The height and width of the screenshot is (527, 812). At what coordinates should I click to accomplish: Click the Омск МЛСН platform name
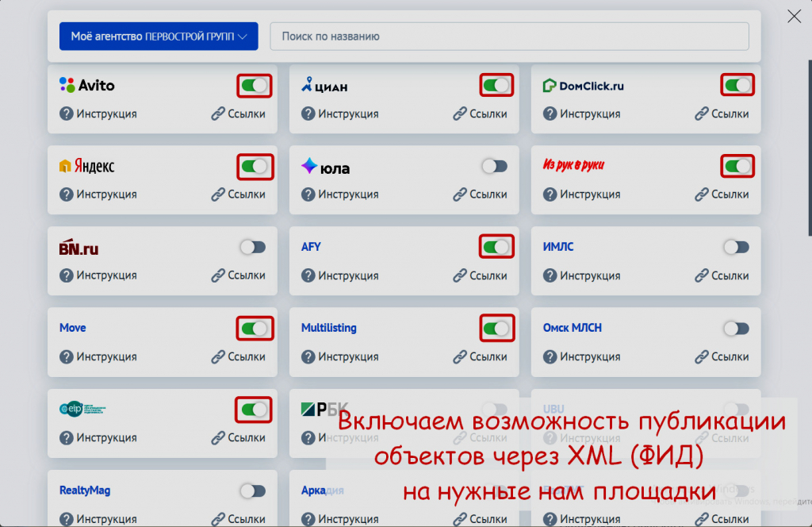point(573,328)
